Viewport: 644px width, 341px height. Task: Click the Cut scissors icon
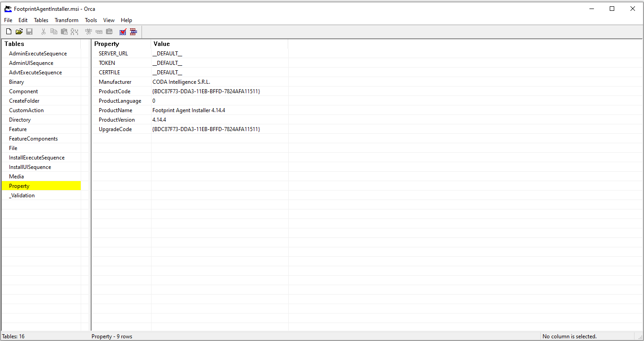click(x=44, y=32)
